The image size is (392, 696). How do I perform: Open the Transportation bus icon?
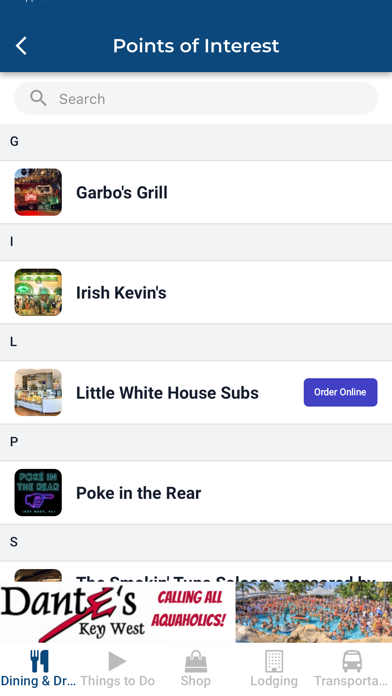[352, 661]
